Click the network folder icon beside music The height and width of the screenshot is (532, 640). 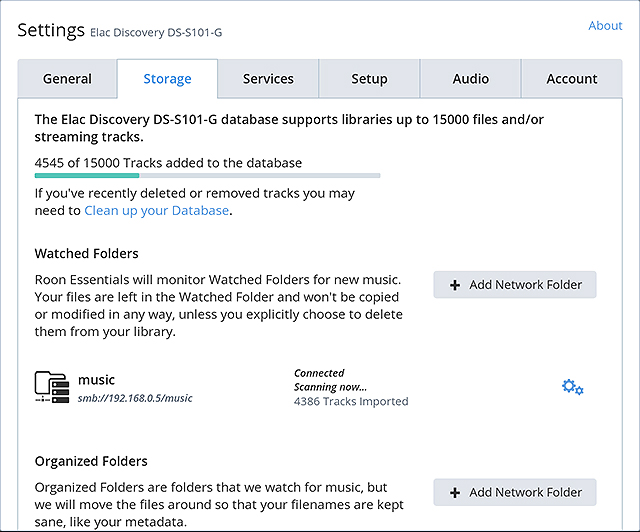click(x=52, y=387)
